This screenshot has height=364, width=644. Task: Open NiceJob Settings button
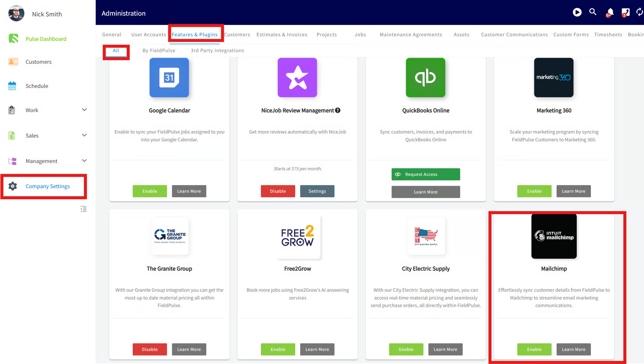pyautogui.click(x=317, y=191)
